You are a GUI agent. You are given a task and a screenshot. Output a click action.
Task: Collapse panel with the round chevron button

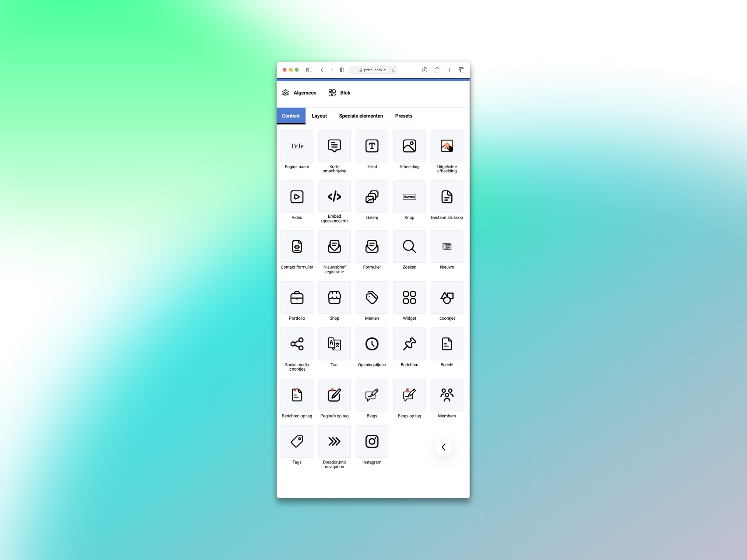444,447
